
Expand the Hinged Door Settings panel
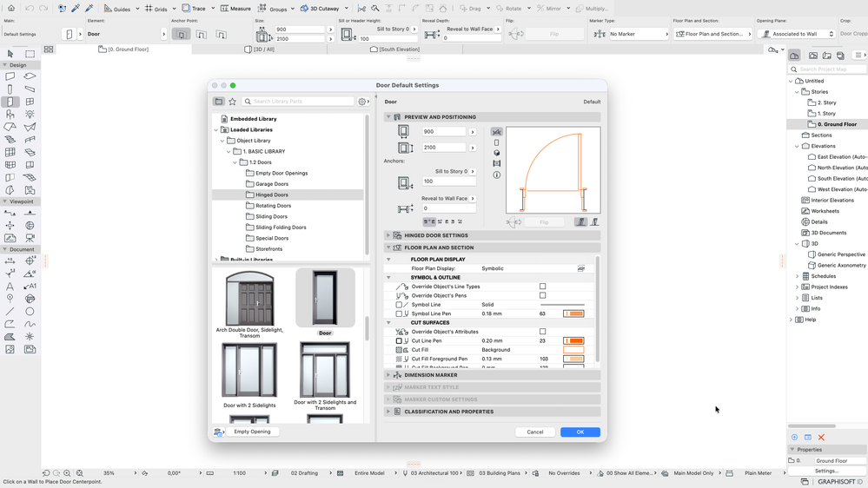click(x=388, y=235)
